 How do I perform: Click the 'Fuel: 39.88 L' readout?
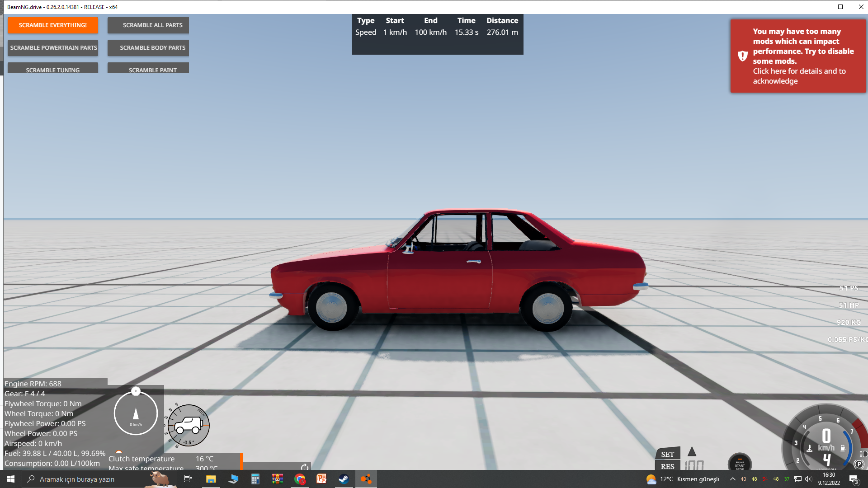click(55, 453)
